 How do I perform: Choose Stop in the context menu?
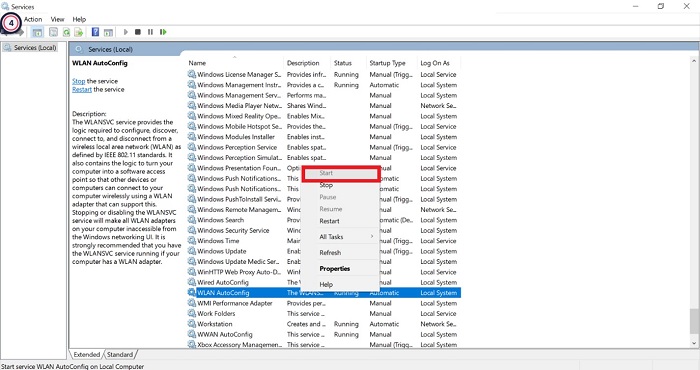click(326, 185)
